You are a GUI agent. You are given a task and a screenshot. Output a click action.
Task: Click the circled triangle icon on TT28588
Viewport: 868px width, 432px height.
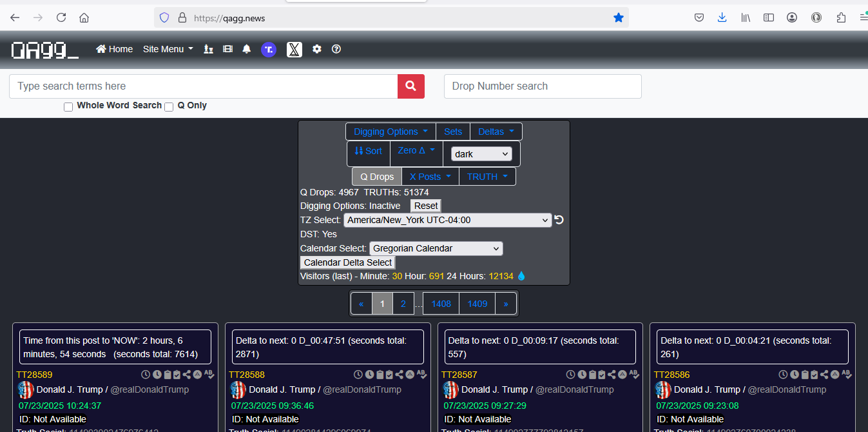410,375
